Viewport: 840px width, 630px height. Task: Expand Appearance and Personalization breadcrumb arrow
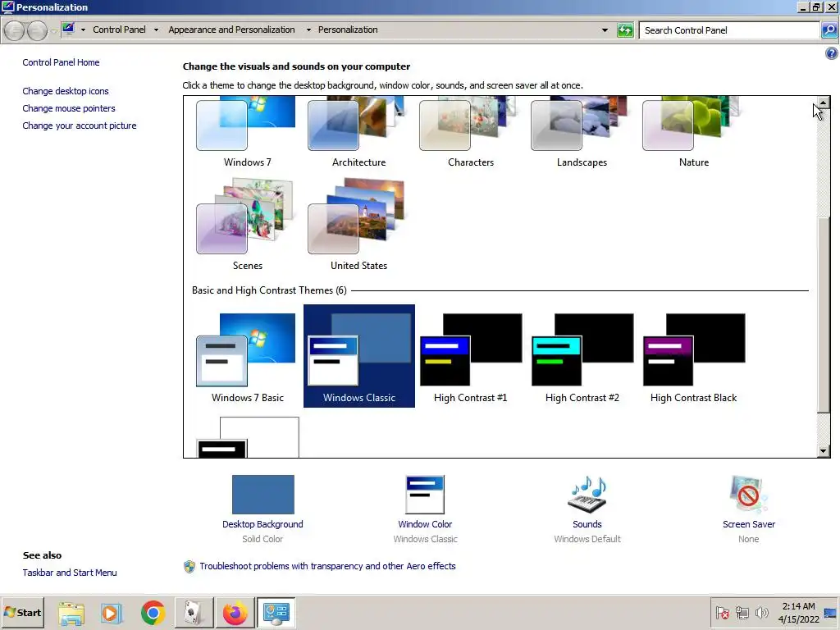308,30
